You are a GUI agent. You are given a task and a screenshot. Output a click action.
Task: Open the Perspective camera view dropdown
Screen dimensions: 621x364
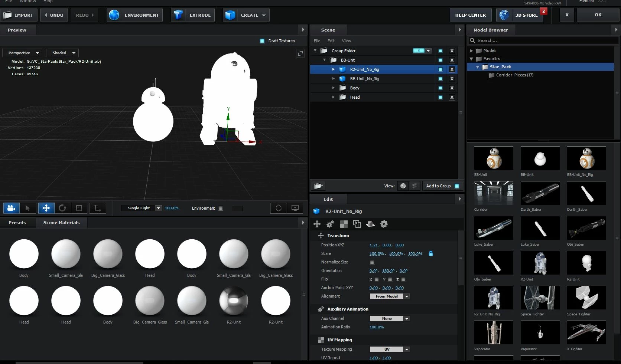click(x=22, y=53)
